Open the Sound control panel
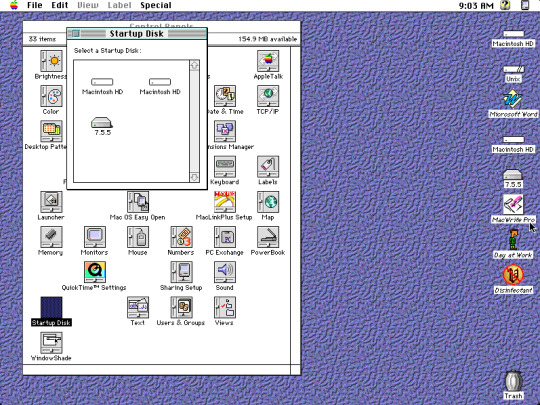Screen dimensions: 540x405 (225, 272)
